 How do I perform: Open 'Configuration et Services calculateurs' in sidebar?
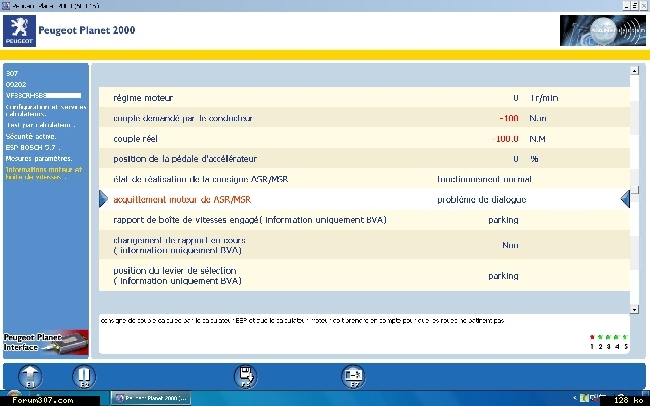point(46,110)
